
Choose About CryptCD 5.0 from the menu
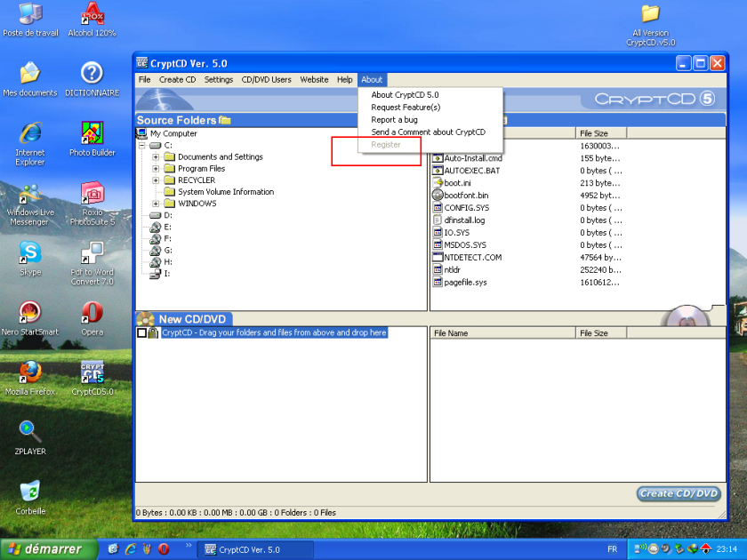point(430,95)
